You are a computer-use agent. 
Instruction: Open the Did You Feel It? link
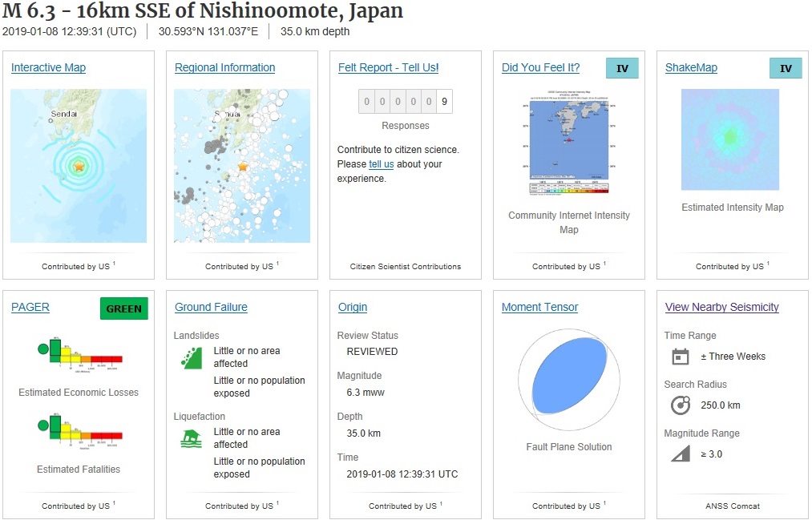pyautogui.click(x=540, y=68)
